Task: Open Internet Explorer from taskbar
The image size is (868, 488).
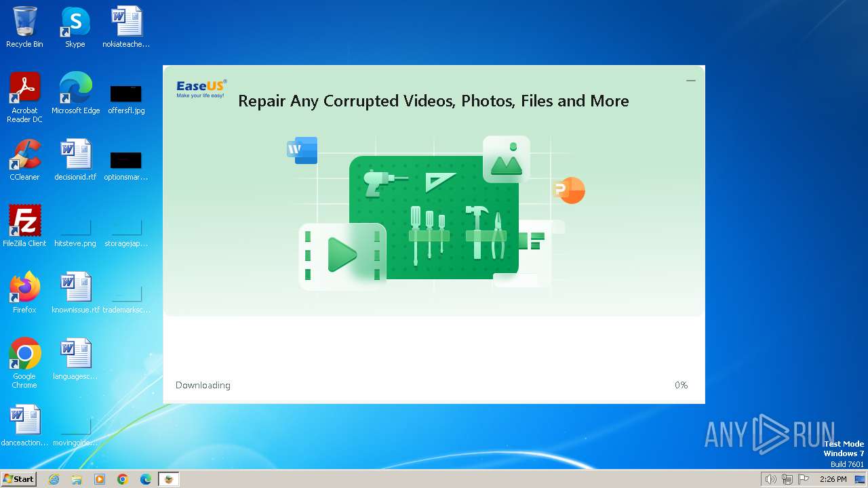Action: (x=54, y=479)
